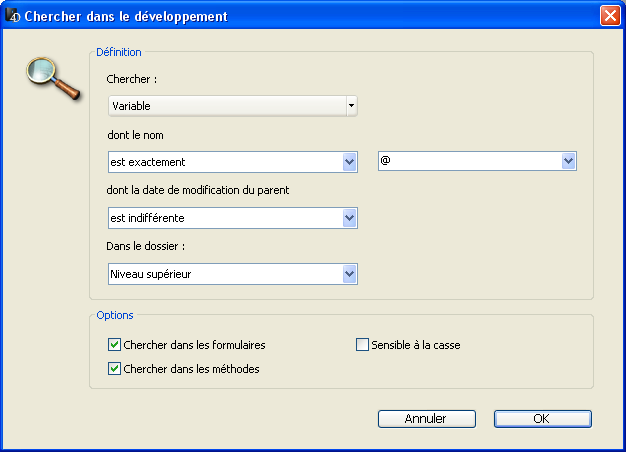This screenshot has height=452, width=626.
Task: Uncheck "Chercher dans les formulaires"
Action: pyautogui.click(x=114, y=345)
